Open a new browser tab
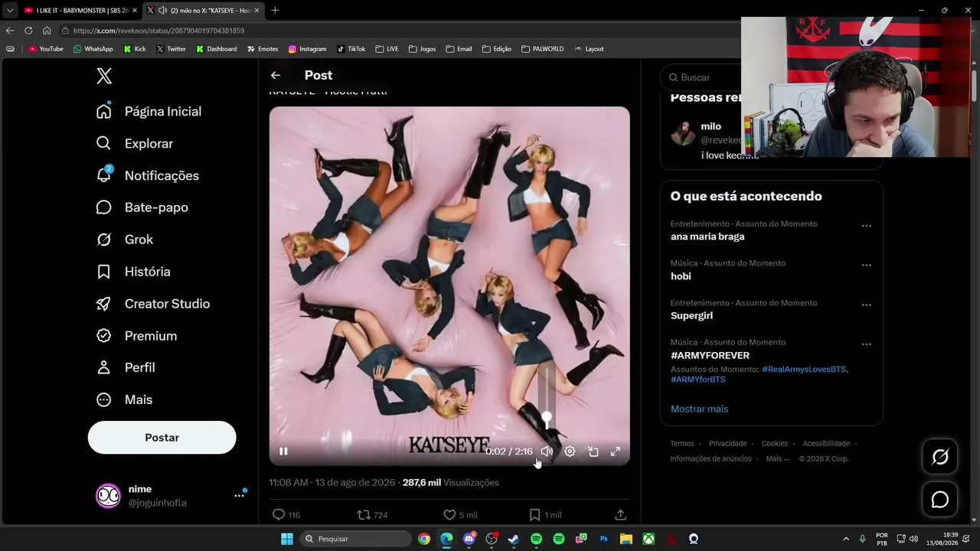Viewport: 980px width, 551px height. coord(275,10)
